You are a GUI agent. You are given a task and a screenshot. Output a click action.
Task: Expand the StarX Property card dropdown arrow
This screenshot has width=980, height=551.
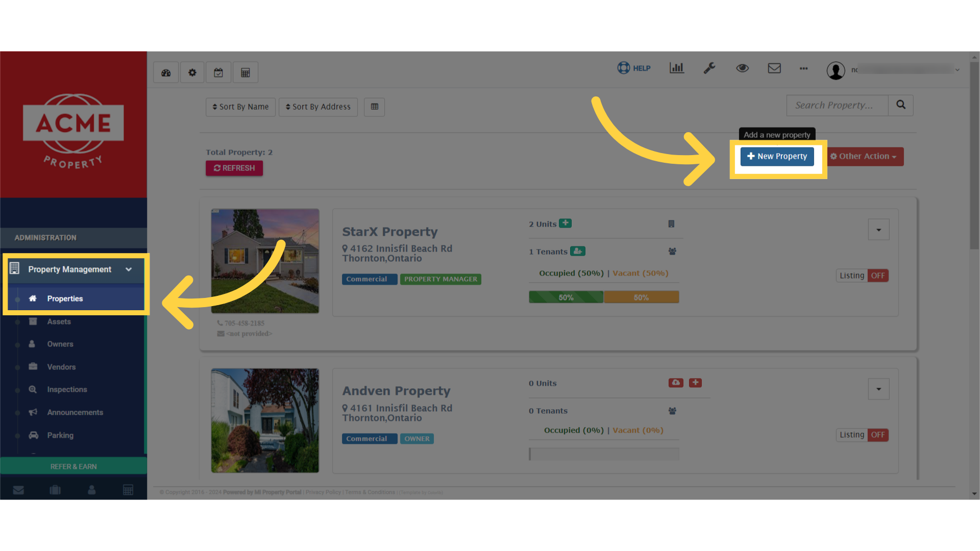[878, 230]
